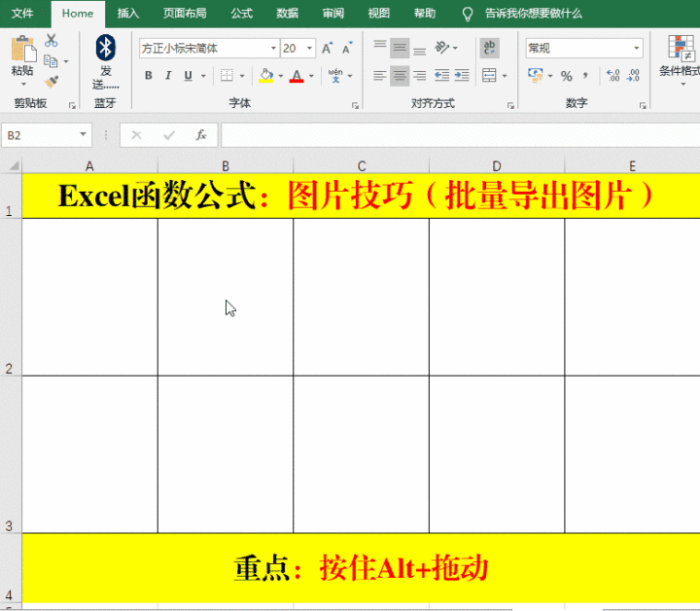Toggle Wrap Text button
The width and height of the screenshot is (700, 611).
point(489,48)
